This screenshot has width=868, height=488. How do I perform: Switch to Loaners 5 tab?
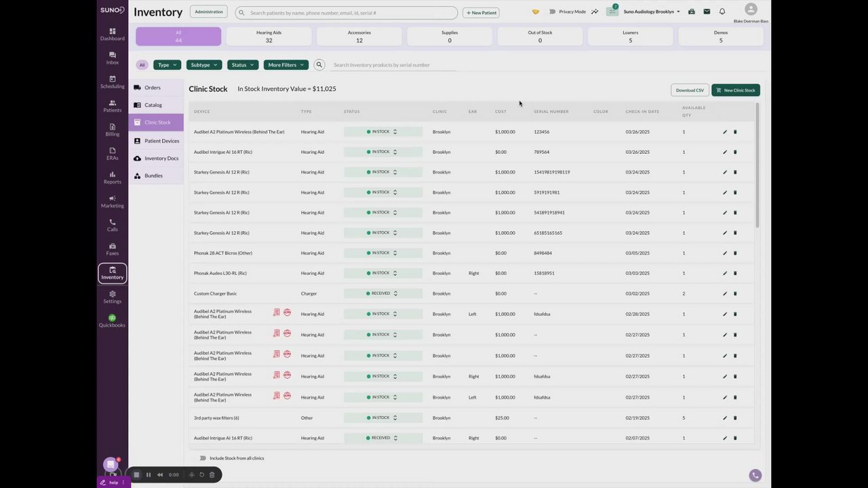(x=630, y=37)
